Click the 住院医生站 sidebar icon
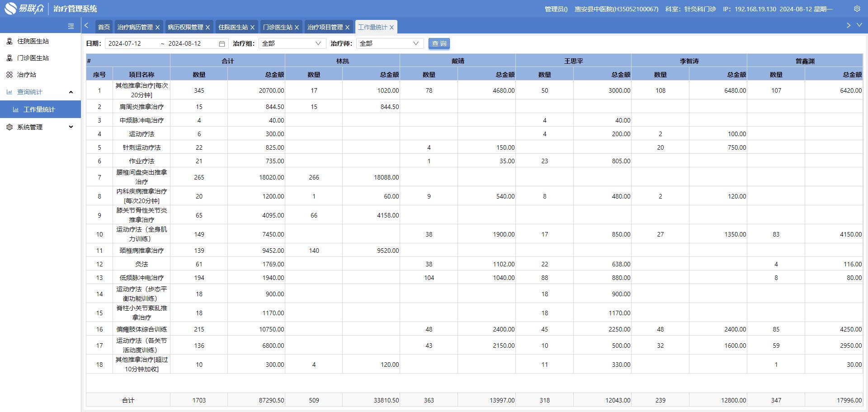 (9, 41)
